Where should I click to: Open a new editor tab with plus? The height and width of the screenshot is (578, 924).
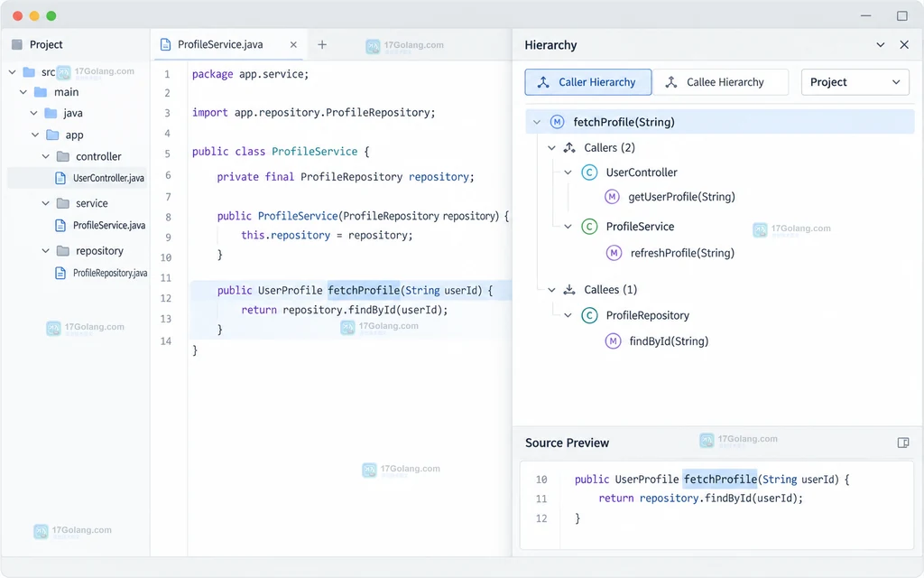pos(322,44)
